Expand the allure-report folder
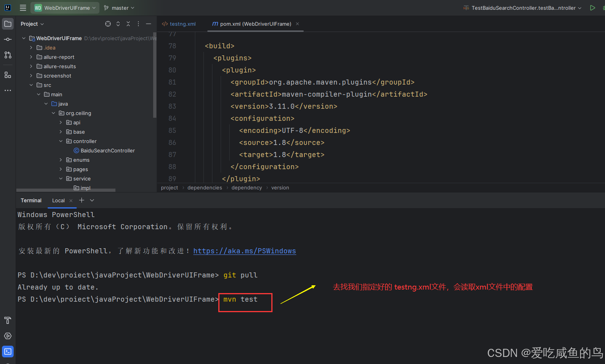This screenshot has height=364, width=605. coord(31,57)
